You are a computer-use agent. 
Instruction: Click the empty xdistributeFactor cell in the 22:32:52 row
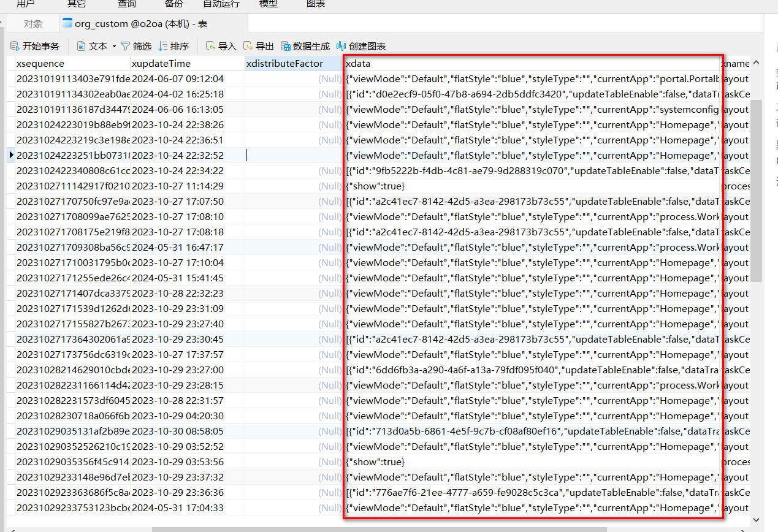point(294,155)
